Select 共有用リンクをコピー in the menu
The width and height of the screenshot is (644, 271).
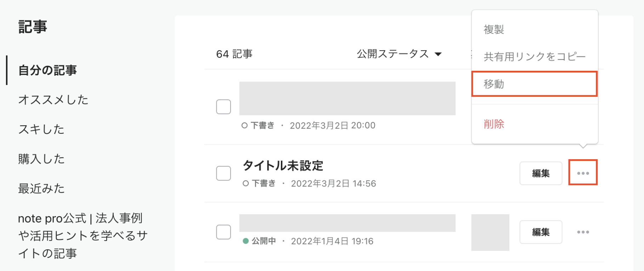pyautogui.click(x=534, y=57)
